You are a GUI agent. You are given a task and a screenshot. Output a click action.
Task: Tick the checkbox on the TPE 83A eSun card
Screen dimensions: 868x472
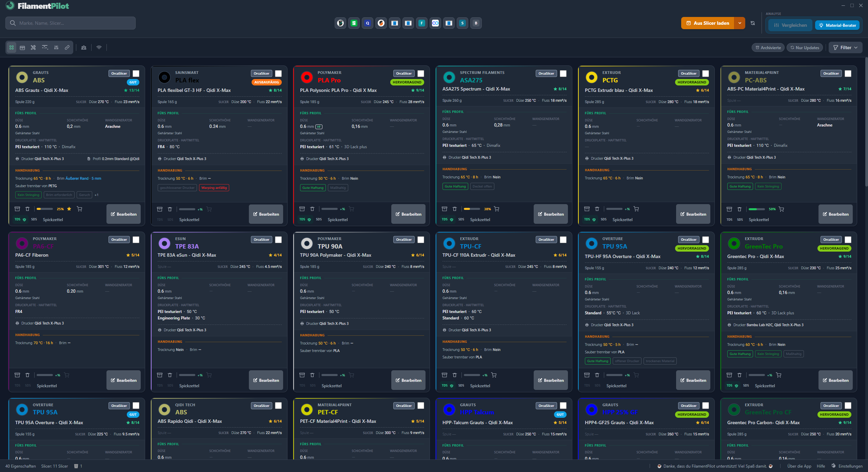(x=278, y=240)
